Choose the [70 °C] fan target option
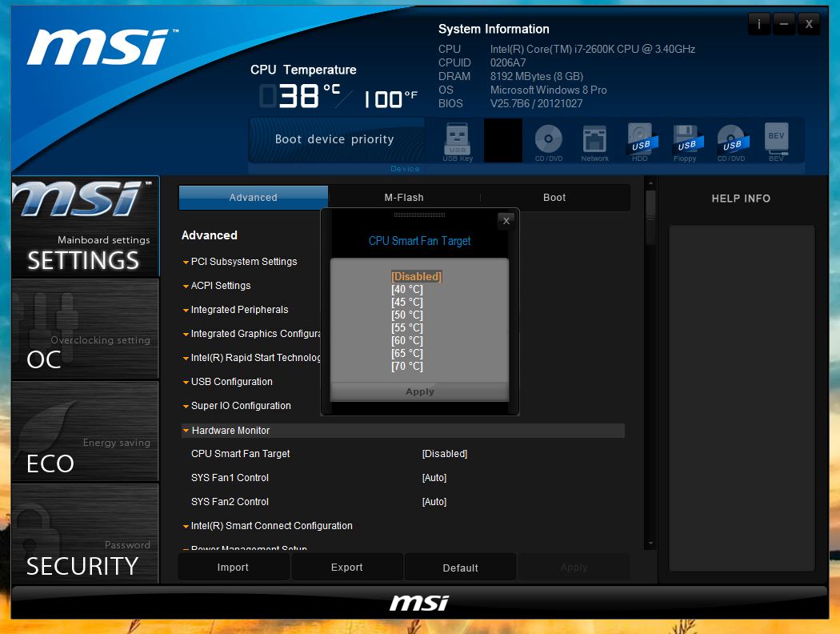840x634 pixels. 406,367
